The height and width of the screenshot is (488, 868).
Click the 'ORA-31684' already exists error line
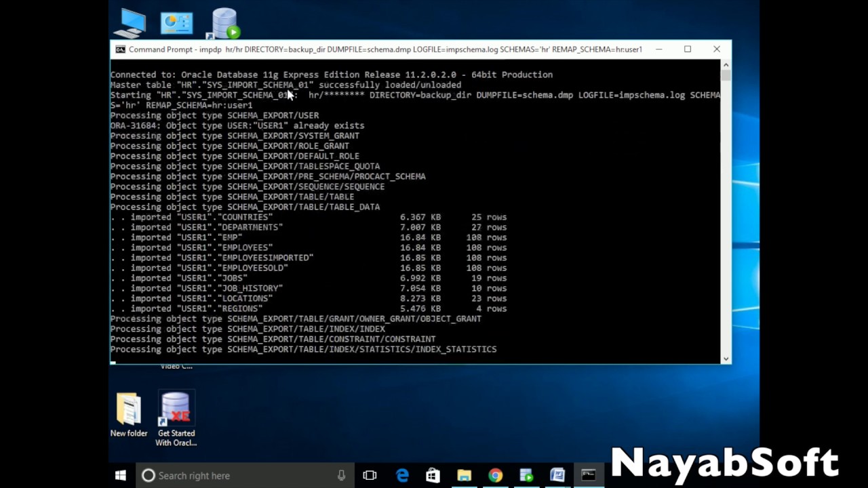(237, 125)
